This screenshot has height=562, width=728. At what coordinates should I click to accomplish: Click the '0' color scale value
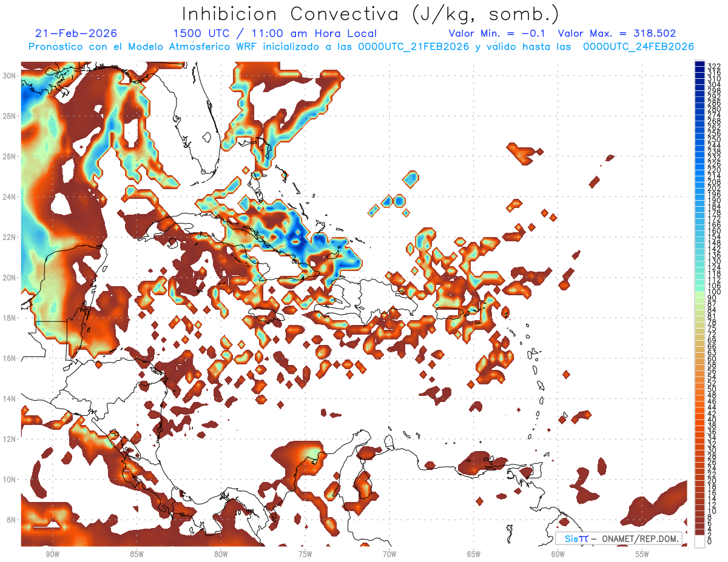(x=710, y=541)
